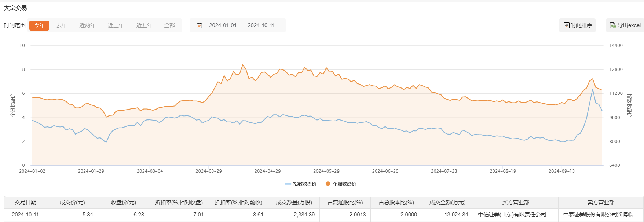
Task: Select the 近五年 time range
Action: (x=144, y=25)
